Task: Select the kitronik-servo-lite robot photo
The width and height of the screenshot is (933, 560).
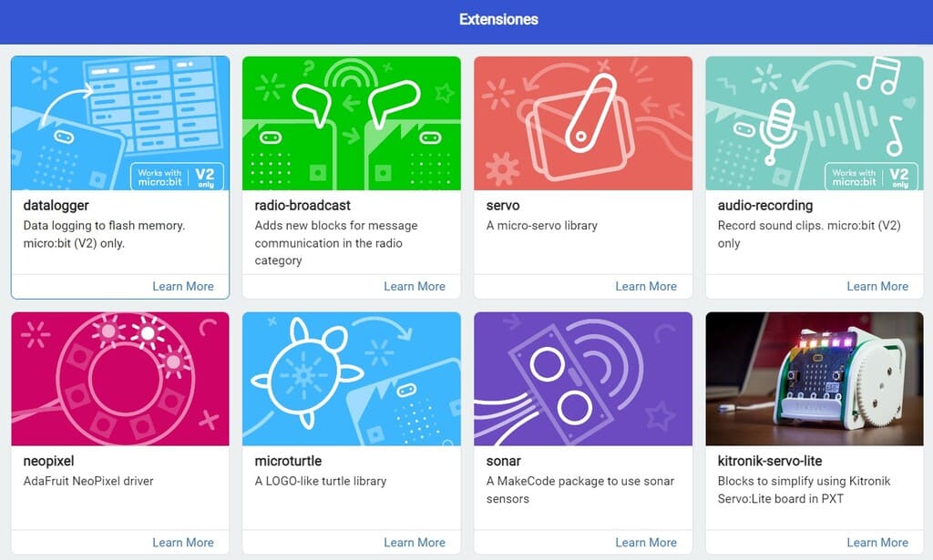Action: pyautogui.click(x=815, y=379)
